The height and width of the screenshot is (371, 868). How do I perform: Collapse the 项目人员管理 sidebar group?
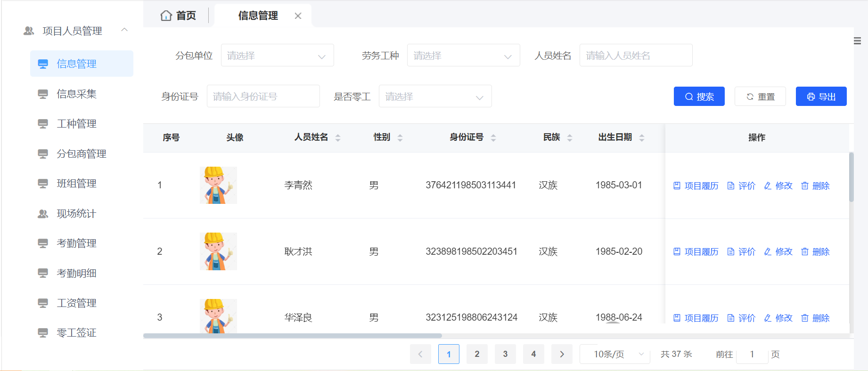(x=124, y=30)
